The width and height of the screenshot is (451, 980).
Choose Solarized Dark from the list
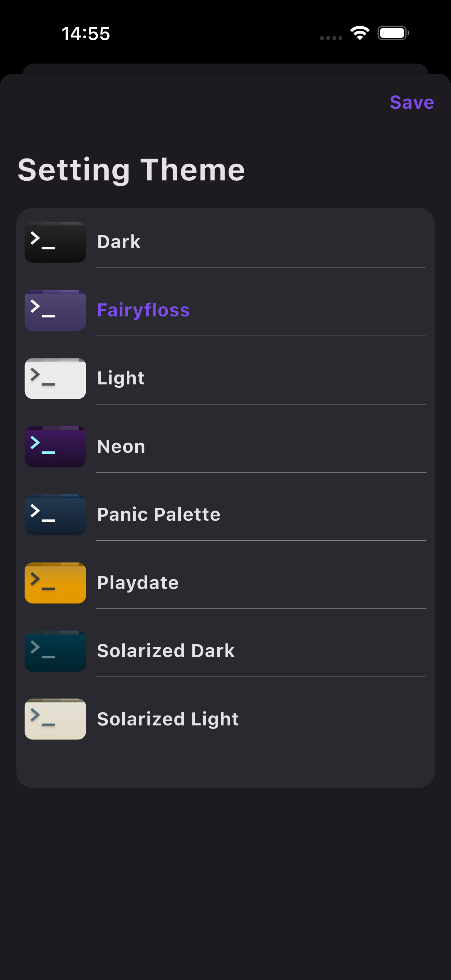165,651
